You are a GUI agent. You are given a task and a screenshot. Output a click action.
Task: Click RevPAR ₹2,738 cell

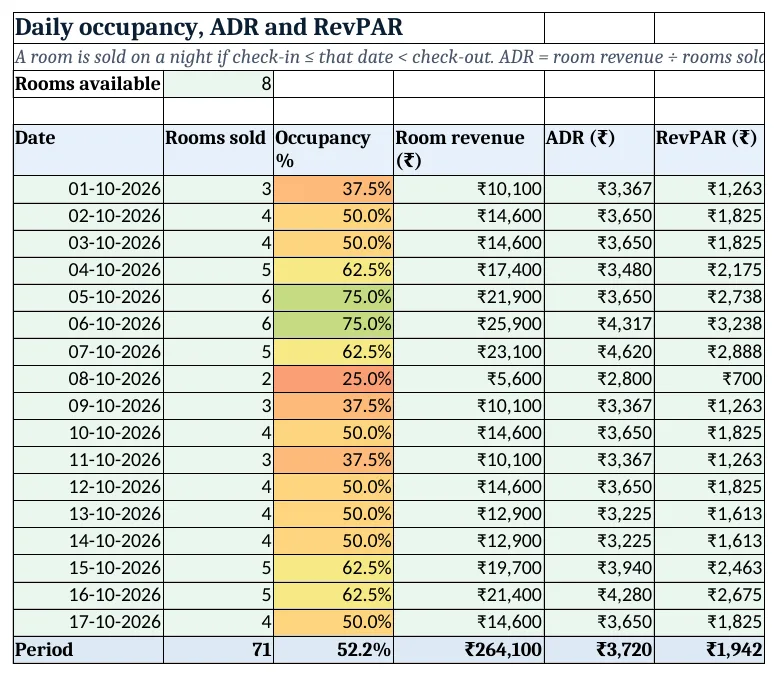(x=709, y=297)
